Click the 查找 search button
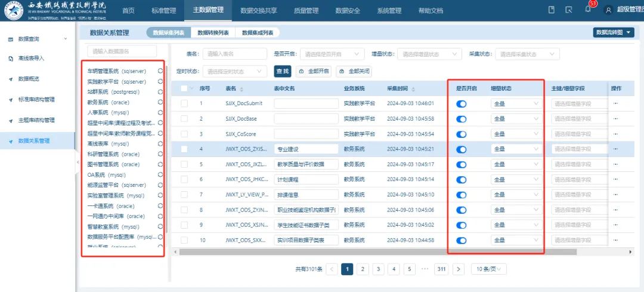Image resolution: width=644 pixels, height=292 pixels. point(282,72)
